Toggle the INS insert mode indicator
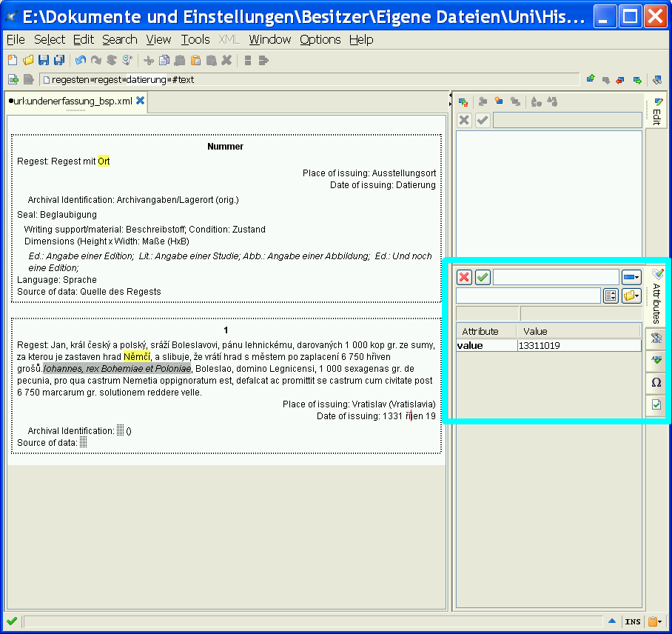Screen dimensions: 672x634 tap(633, 621)
